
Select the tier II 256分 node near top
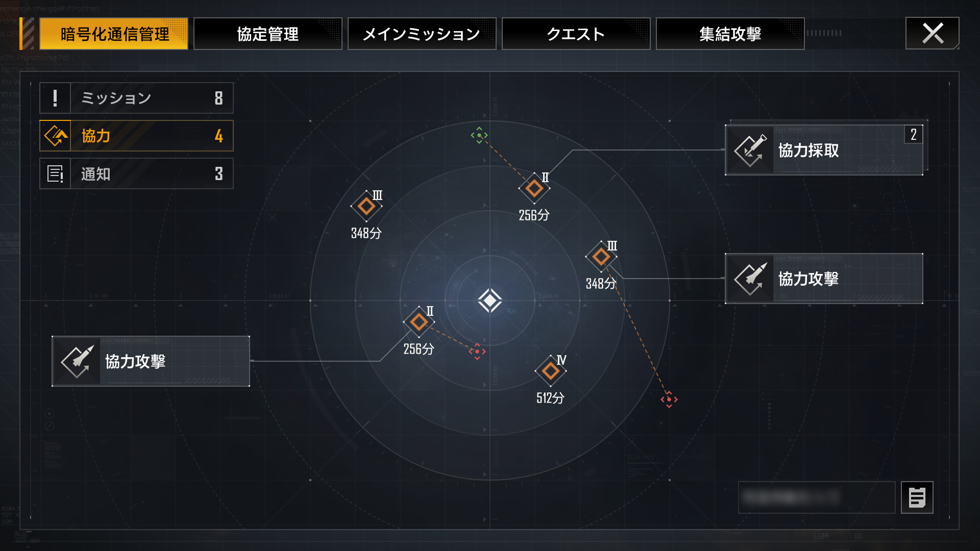tap(534, 188)
